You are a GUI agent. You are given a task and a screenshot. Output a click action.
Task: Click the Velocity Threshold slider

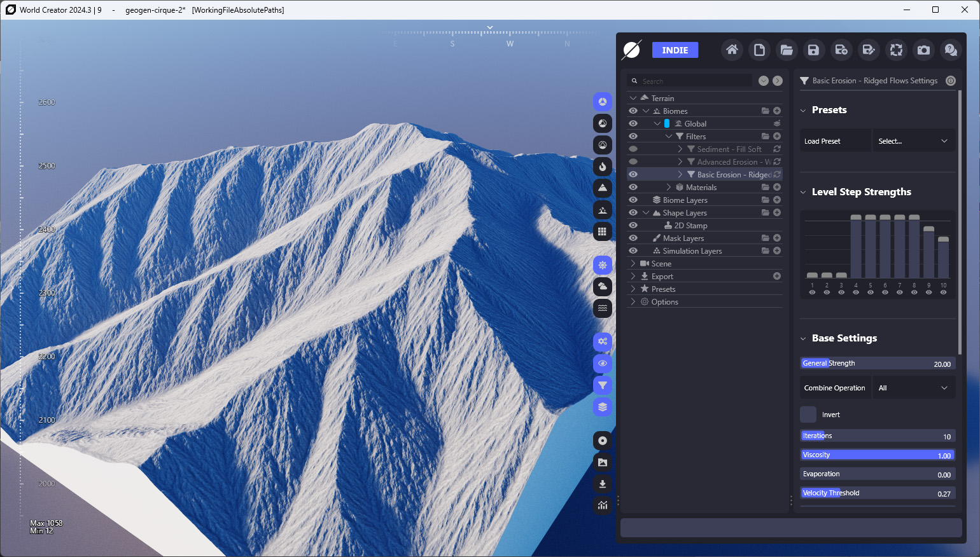[878, 493]
